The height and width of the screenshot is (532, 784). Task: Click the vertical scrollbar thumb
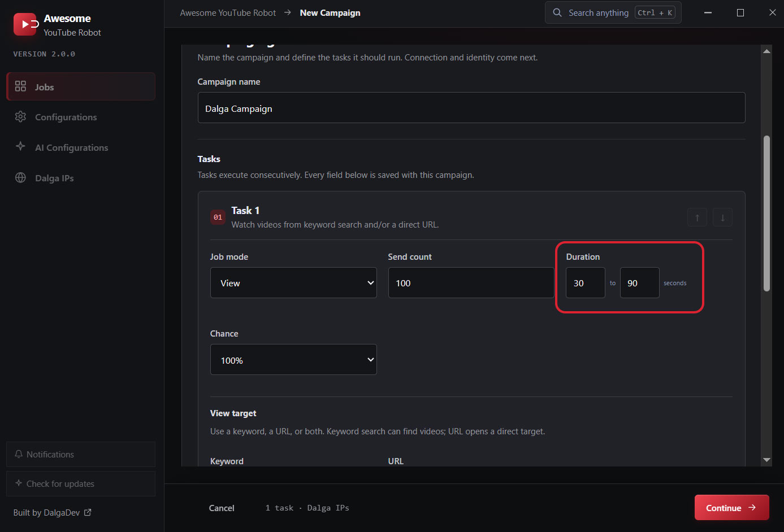click(x=766, y=213)
